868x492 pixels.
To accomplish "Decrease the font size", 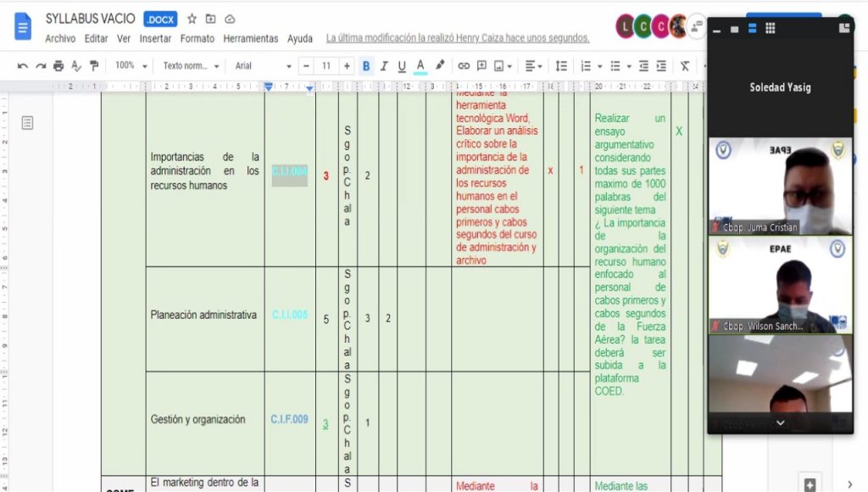I will pos(306,66).
